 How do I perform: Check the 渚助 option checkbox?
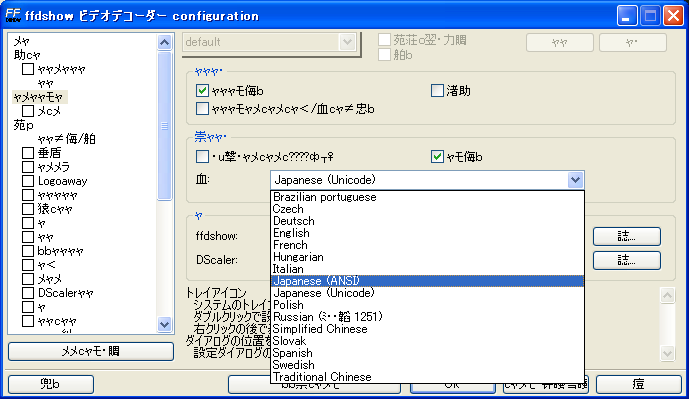coord(437,91)
